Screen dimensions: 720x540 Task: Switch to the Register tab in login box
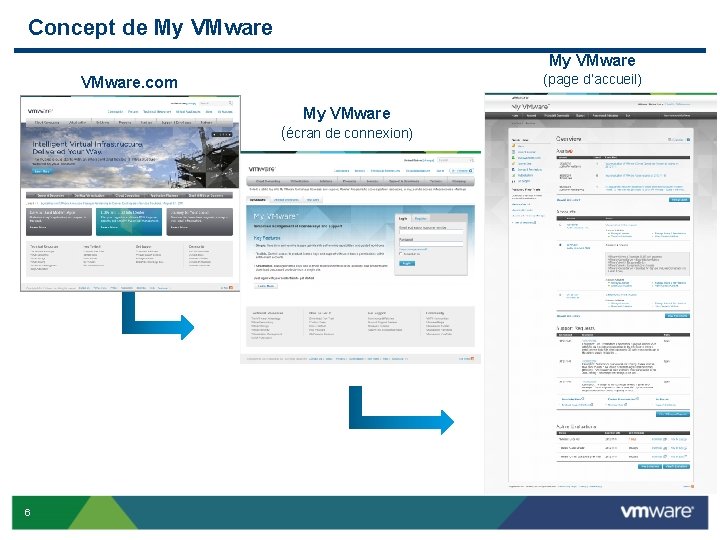pyautogui.click(x=420, y=218)
